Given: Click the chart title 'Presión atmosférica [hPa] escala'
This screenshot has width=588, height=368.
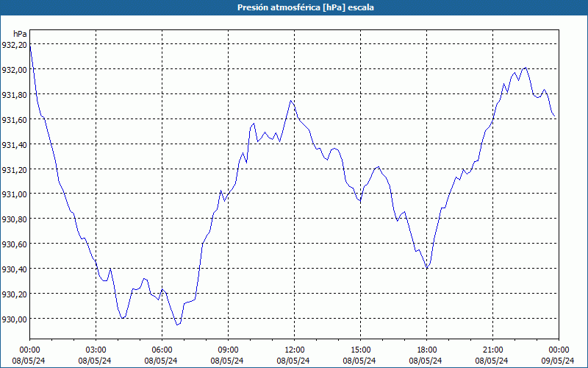Looking at the screenshot, I should (x=305, y=7).
